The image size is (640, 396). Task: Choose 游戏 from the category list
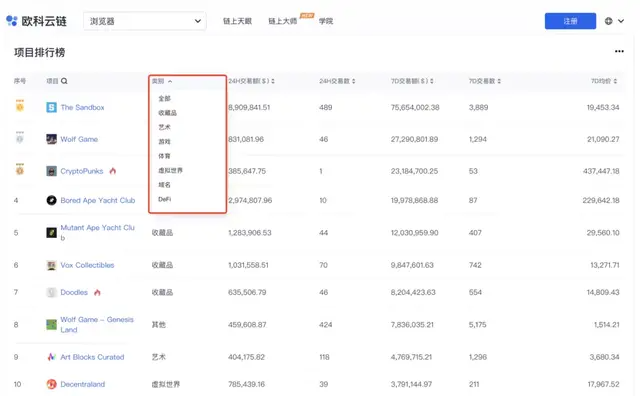[x=164, y=142]
